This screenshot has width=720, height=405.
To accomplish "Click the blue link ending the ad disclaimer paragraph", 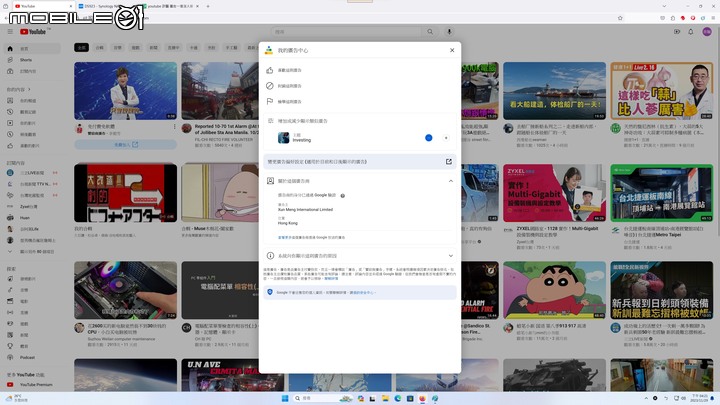I will (x=331, y=278).
